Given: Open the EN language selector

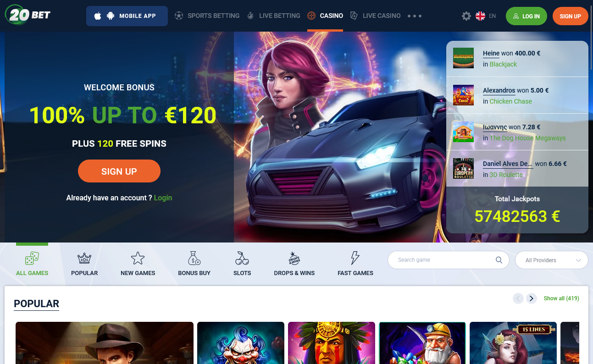Looking at the screenshot, I should click(486, 16).
